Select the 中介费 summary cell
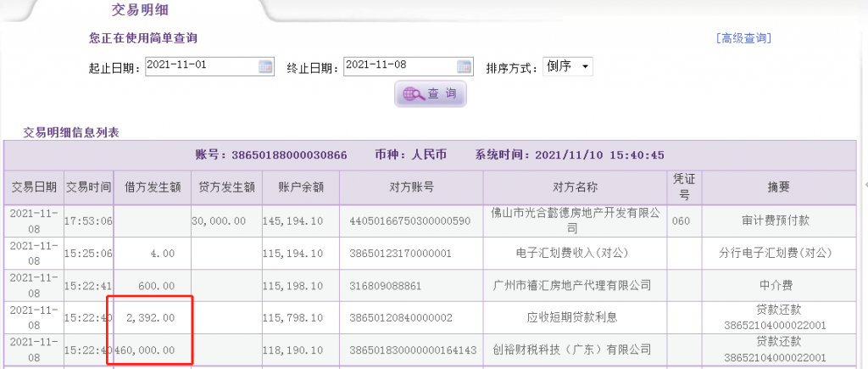The width and height of the screenshot is (868, 369). click(777, 284)
